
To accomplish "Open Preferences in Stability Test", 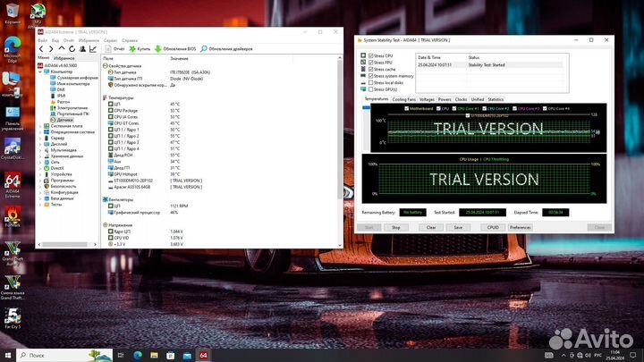I will tap(520, 227).
